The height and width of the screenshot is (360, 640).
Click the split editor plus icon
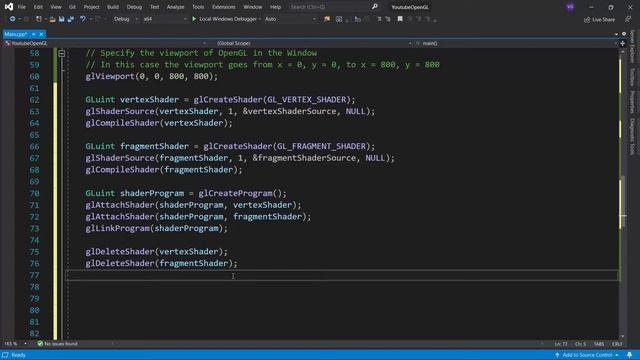pos(623,43)
